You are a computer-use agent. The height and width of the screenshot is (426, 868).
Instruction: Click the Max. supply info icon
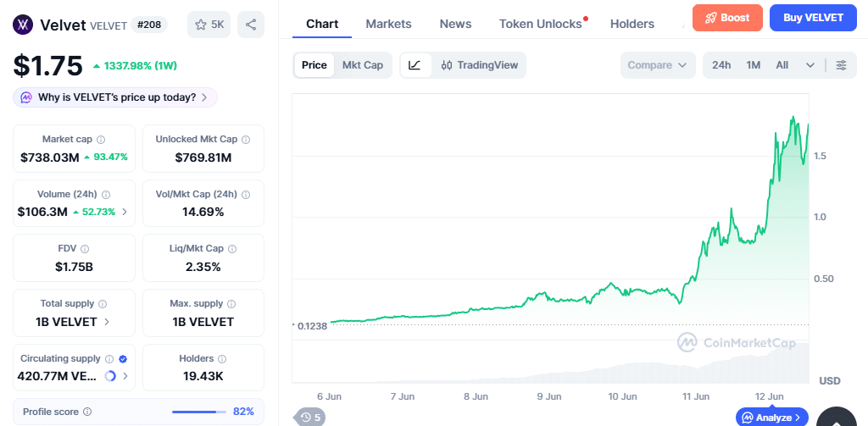[231, 304]
